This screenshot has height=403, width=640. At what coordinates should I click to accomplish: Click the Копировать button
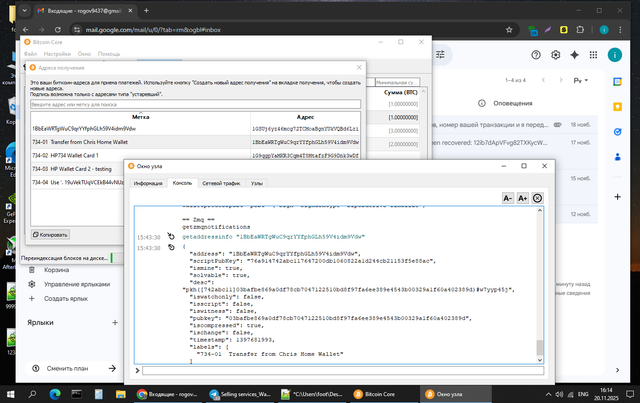[50, 235]
